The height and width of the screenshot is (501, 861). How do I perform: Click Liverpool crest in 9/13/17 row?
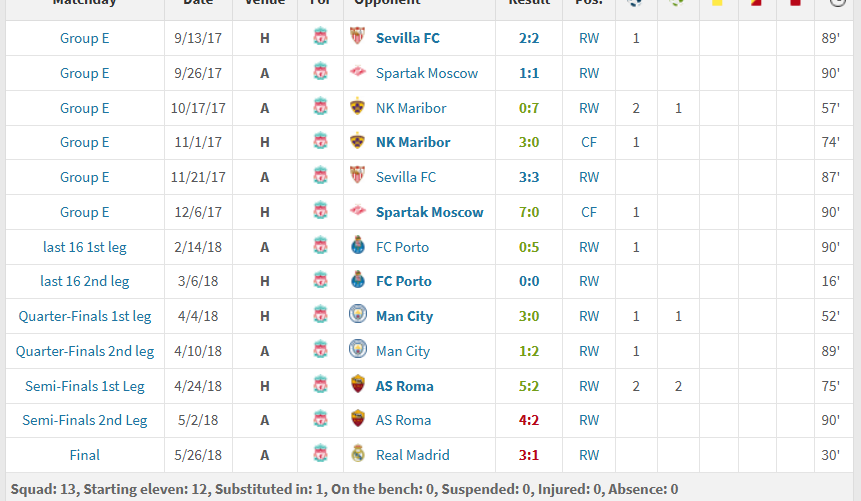coord(320,37)
